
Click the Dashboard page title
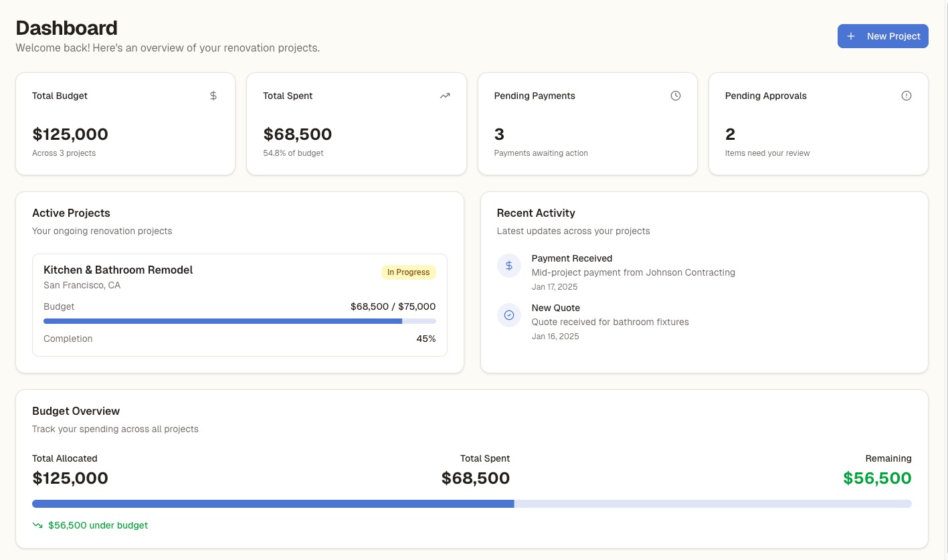(66, 28)
